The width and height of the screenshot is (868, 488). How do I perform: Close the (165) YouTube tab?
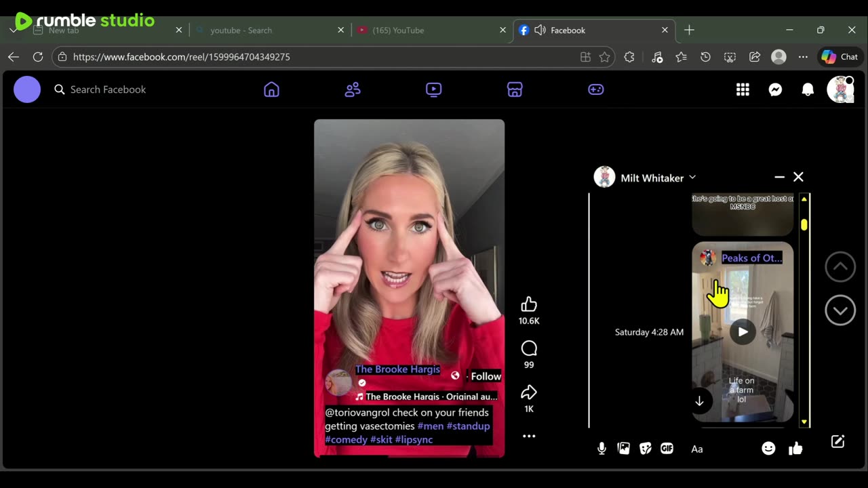tap(503, 30)
